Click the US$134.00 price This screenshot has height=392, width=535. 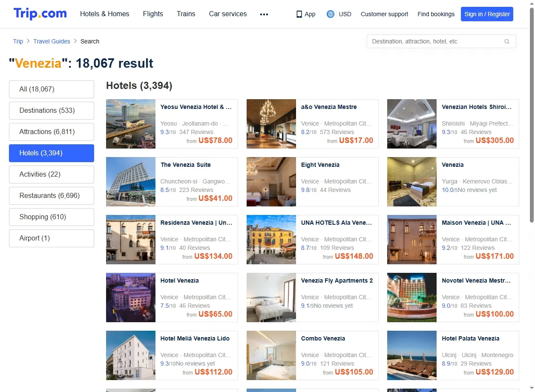(213, 256)
